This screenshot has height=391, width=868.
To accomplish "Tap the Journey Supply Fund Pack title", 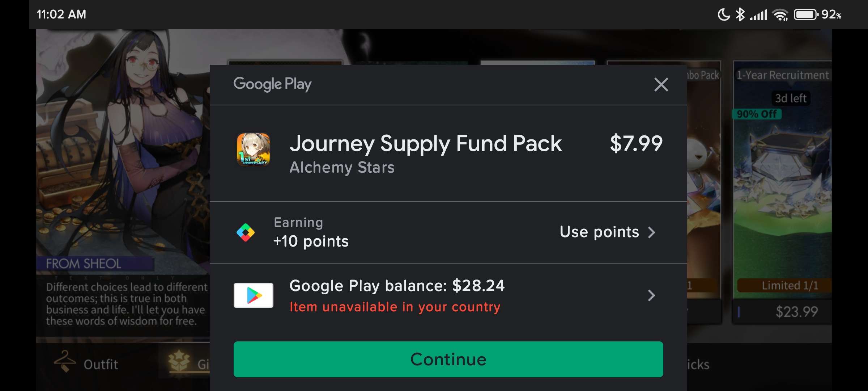I will [x=425, y=143].
